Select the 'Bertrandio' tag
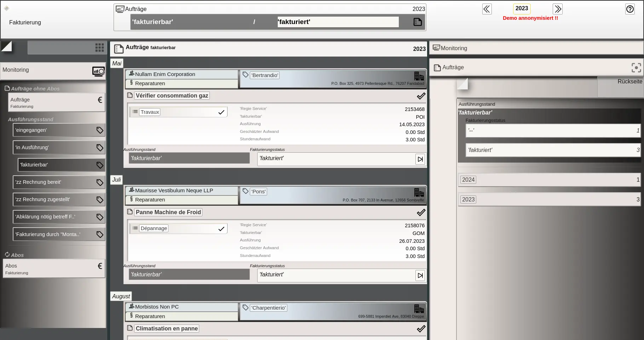644x340 pixels. coord(265,75)
